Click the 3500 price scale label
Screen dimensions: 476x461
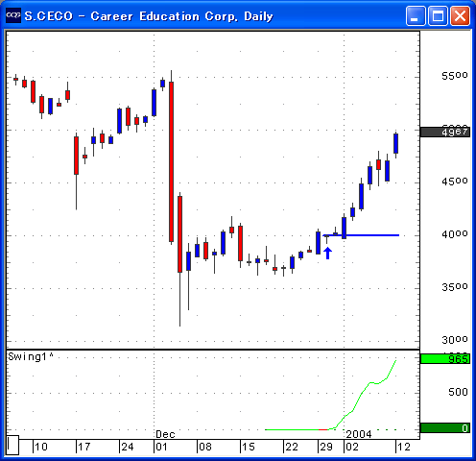455,287
